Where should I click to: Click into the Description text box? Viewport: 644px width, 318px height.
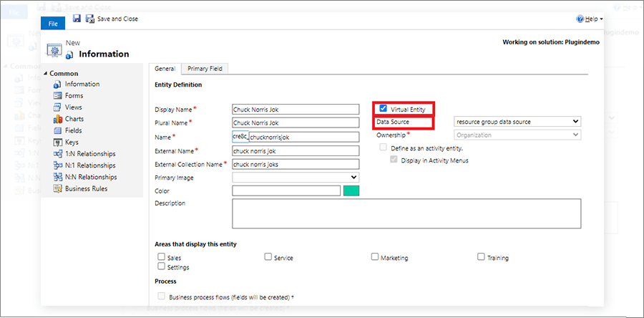pyautogui.click(x=406, y=213)
